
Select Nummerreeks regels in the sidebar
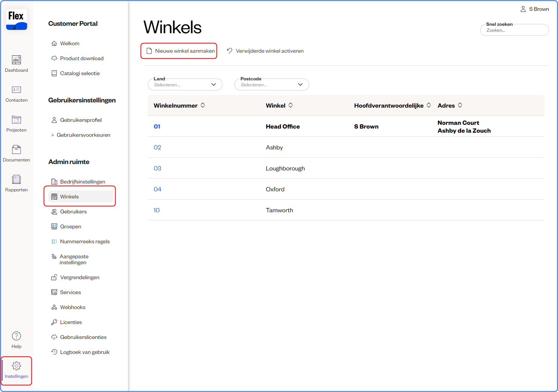pos(85,241)
